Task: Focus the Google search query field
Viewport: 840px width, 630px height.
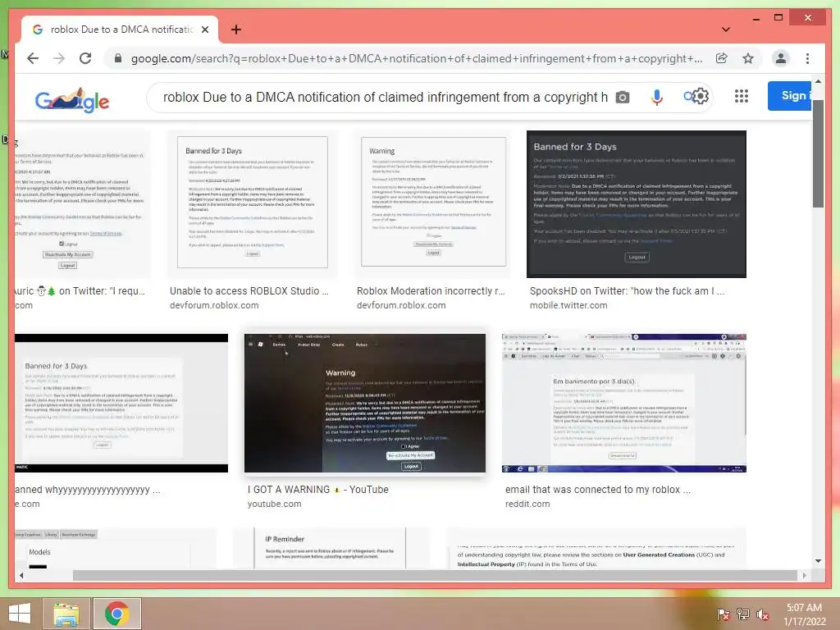Action: 385,97
